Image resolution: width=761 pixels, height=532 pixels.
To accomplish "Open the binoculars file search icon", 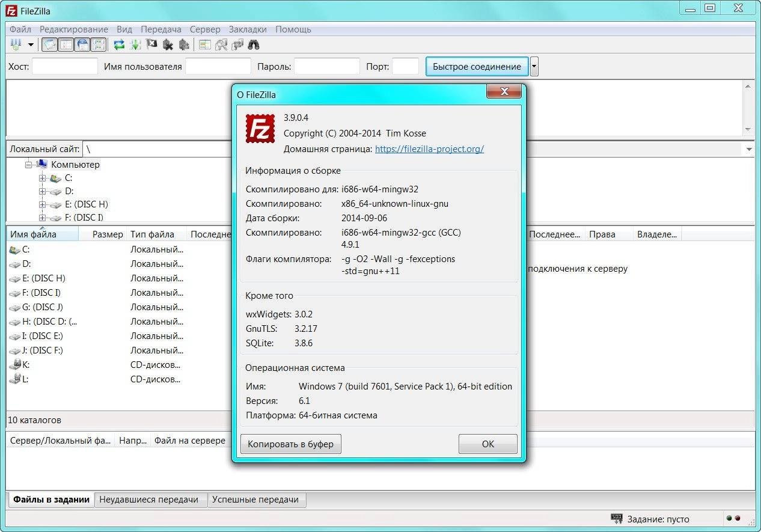I will point(254,44).
